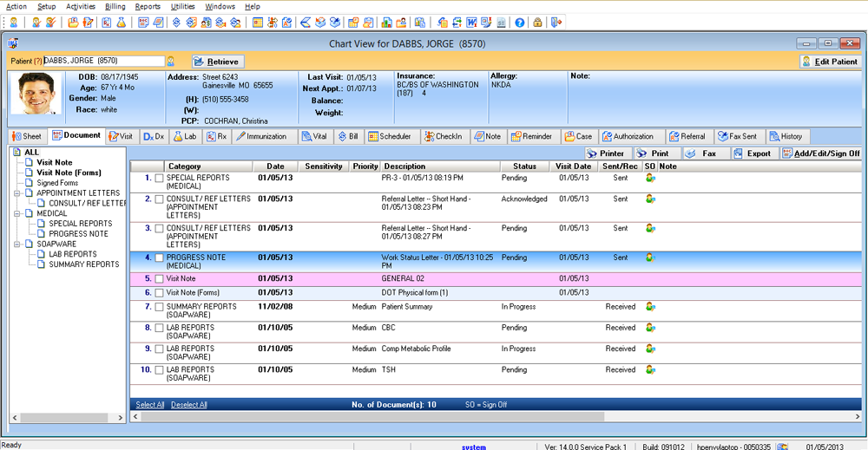Viewport: 868px width, 450px height.
Task: Collapse the MEDICAL tree node
Action: [x=17, y=213]
